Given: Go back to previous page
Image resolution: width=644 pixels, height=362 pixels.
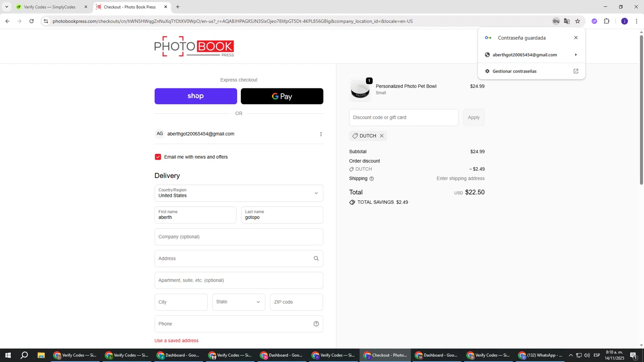Looking at the screenshot, I should click(7, 21).
